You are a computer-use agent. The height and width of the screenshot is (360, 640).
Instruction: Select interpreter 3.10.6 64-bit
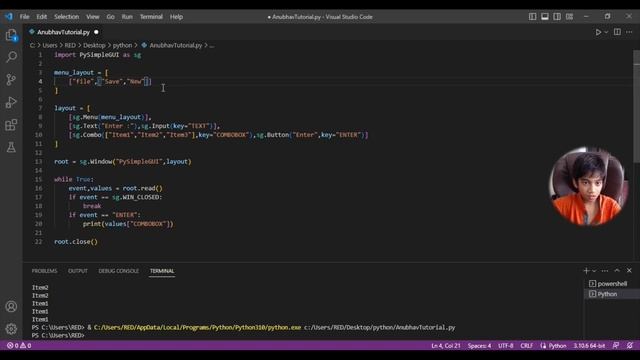click(x=589, y=345)
